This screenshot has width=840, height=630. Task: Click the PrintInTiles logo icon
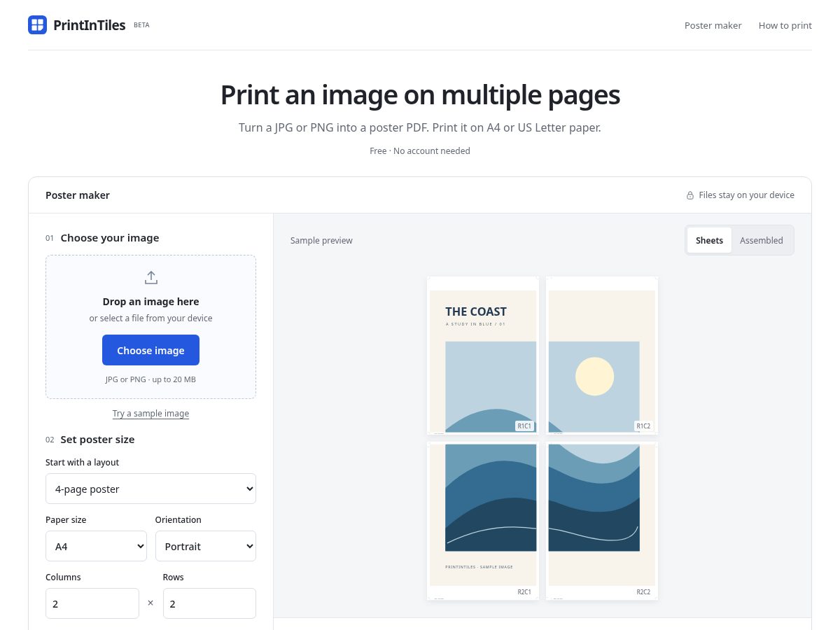pos(37,25)
